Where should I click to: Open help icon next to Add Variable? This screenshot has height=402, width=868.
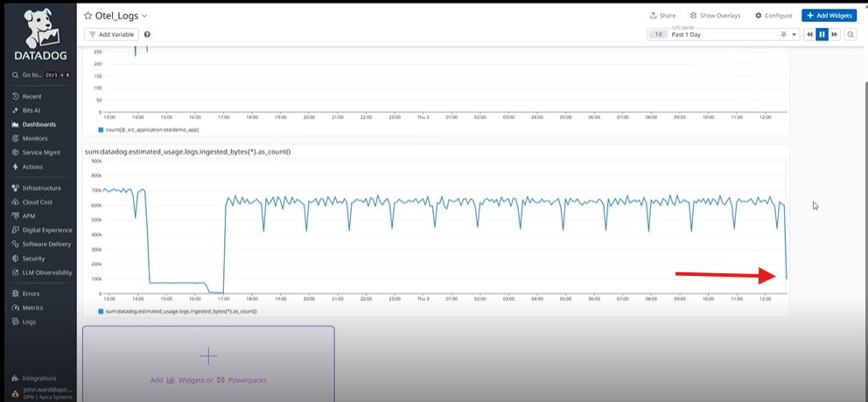(x=147, y=34)
